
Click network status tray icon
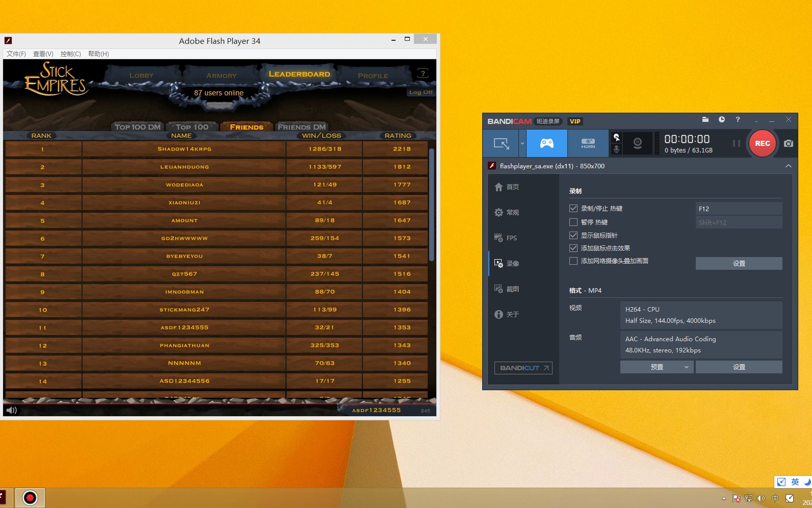[x=749, y=498]
